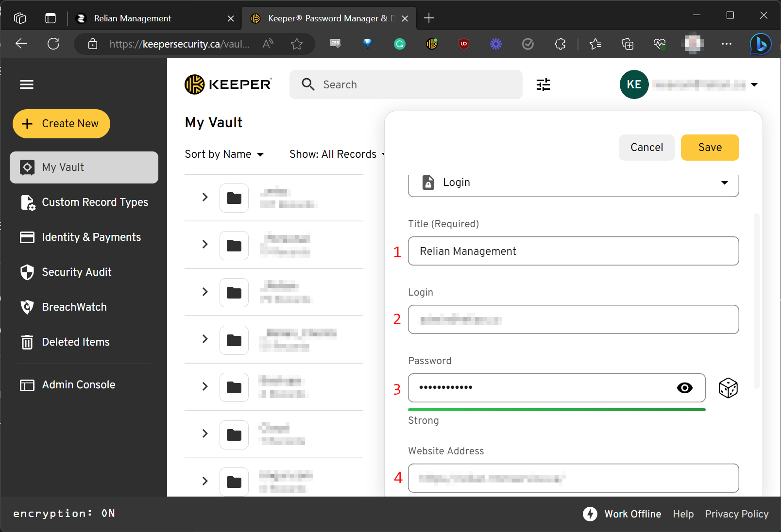Click the record panel scrollbar
The height and width of the screenshot is (532, 781).
tap(756, 301)
